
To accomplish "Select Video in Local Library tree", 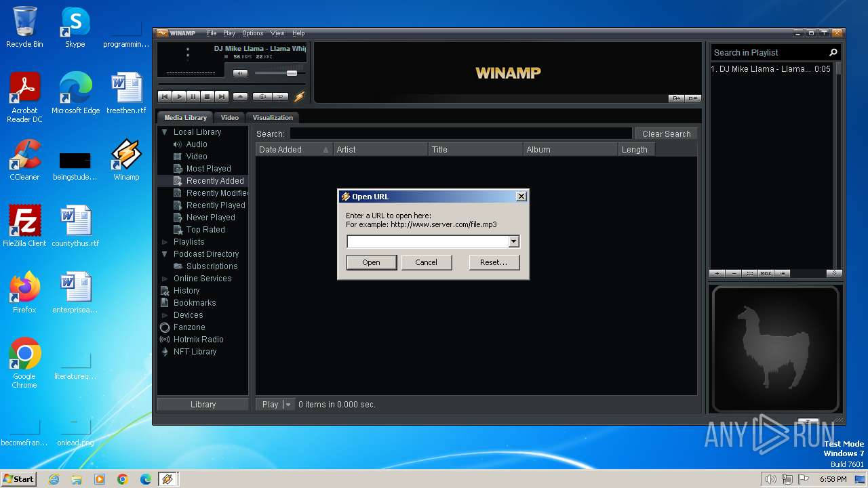I will (197, 157).
